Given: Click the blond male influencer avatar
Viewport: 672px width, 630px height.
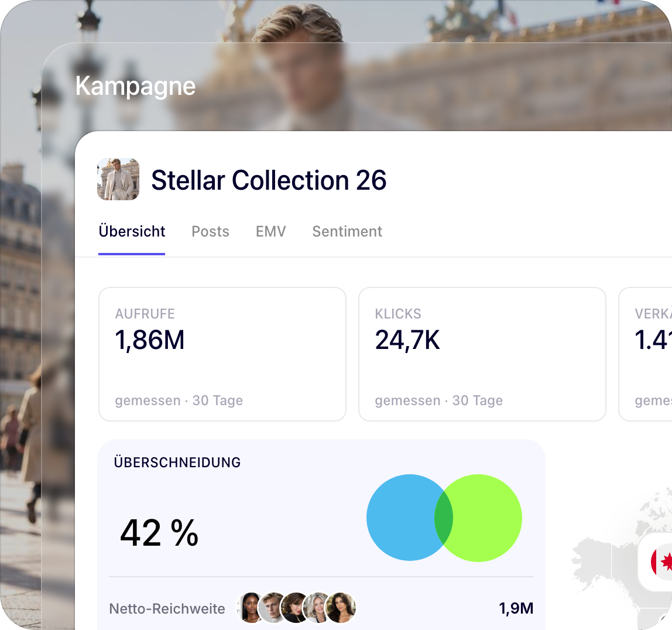Looking at the screenshot, I should tap(271, 608).
